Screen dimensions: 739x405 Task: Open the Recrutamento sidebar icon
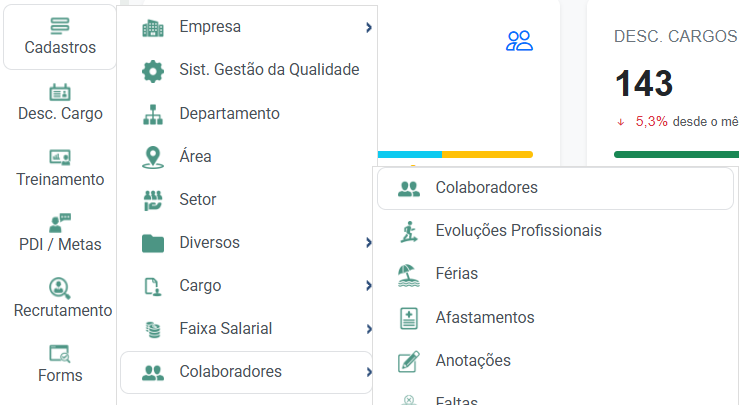[60, 288]
